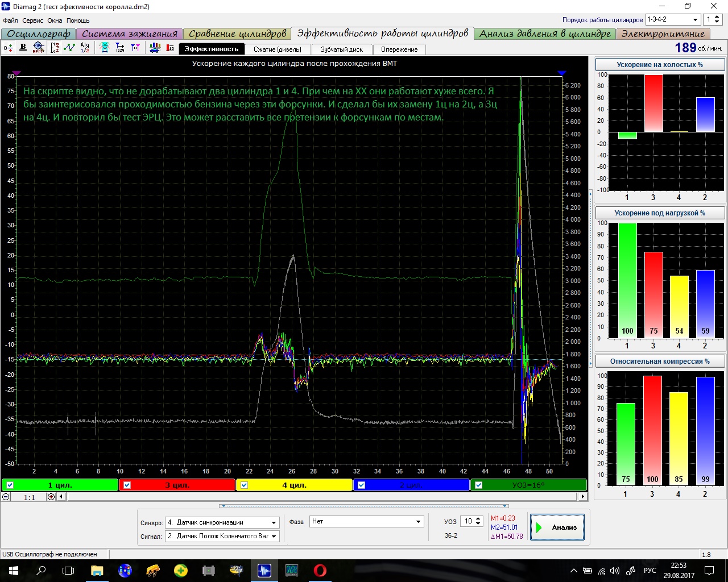Click the oscilloscope screen taskbar icon

(292, 571)
